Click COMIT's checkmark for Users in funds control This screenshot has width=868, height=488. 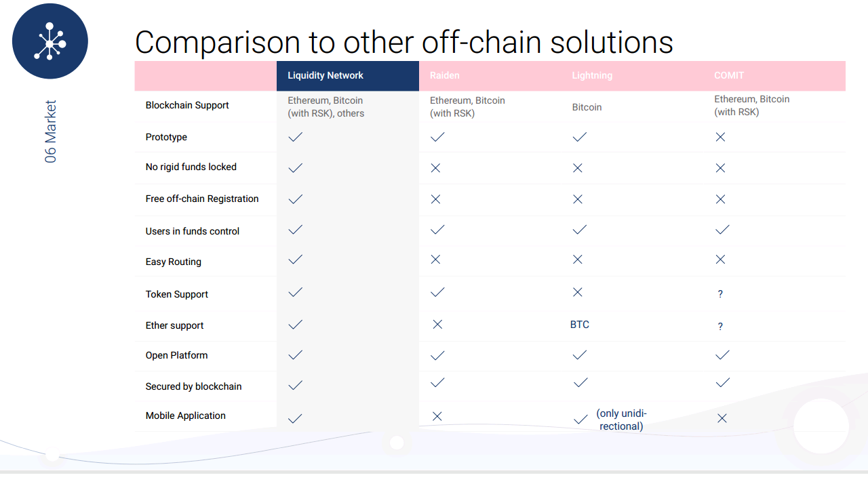click(722, 230)
